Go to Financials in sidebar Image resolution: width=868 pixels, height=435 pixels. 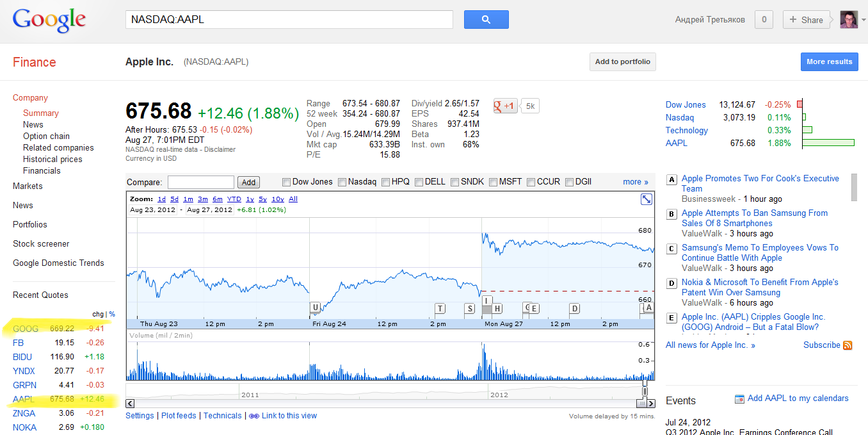42,170
